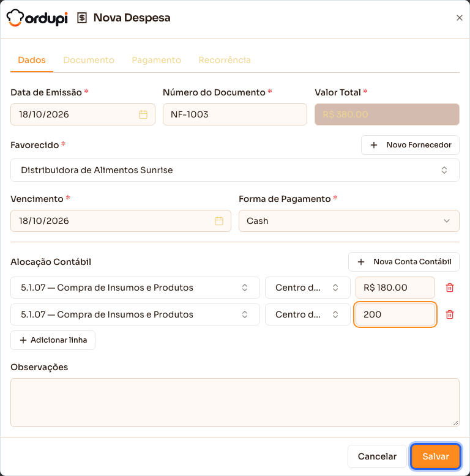Click the expense receipt icon beside Nova Despesa

click(x=81, y=18)
